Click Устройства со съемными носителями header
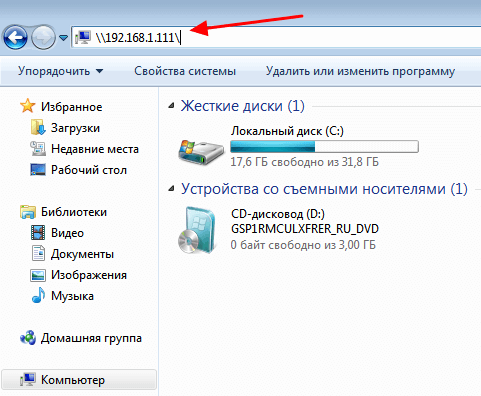Screen dimensions: 481x396 [324, 189]
